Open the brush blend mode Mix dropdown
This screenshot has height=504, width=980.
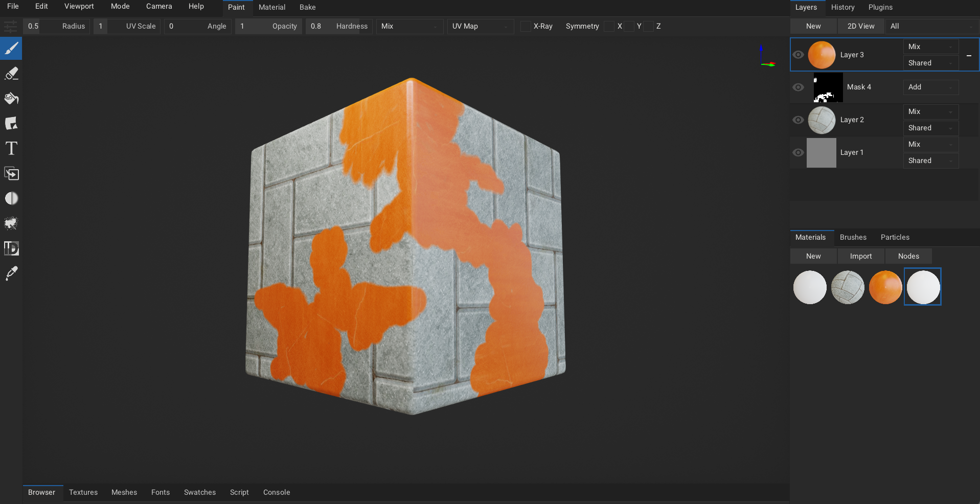409,26
